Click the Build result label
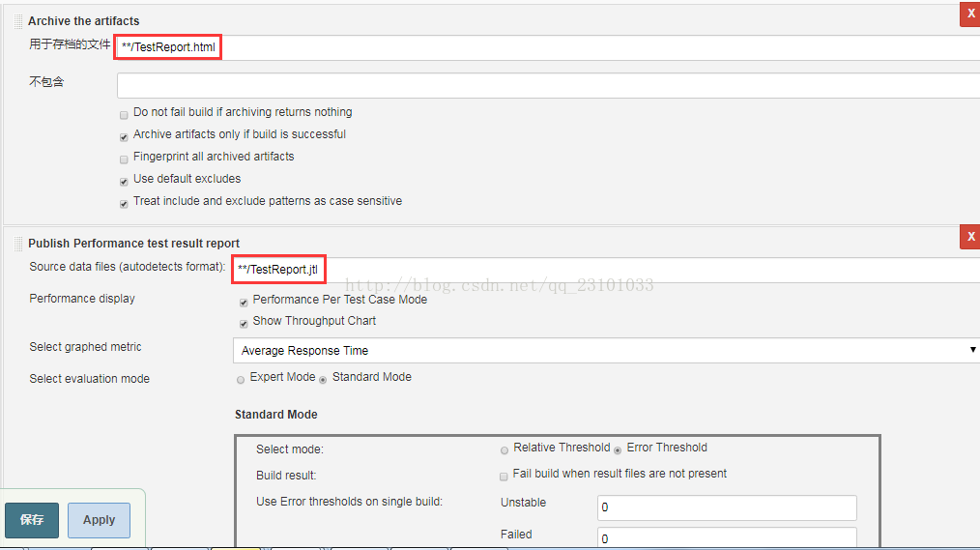This screenshot has width=980, height=550. tap(286, 476)
